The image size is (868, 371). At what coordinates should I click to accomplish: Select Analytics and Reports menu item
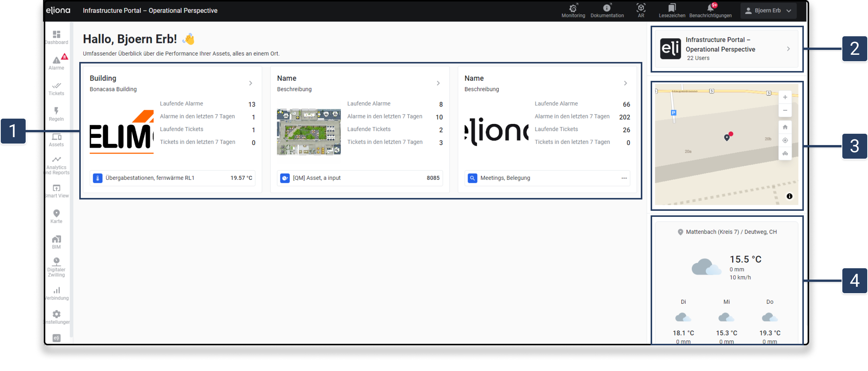pyautogui.click(x=56, y=165)
